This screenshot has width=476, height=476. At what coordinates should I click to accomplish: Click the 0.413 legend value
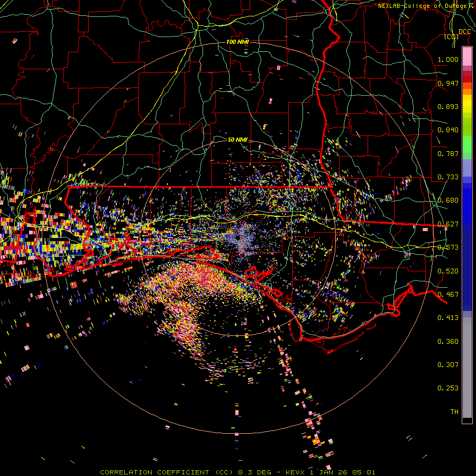(448, 318)
